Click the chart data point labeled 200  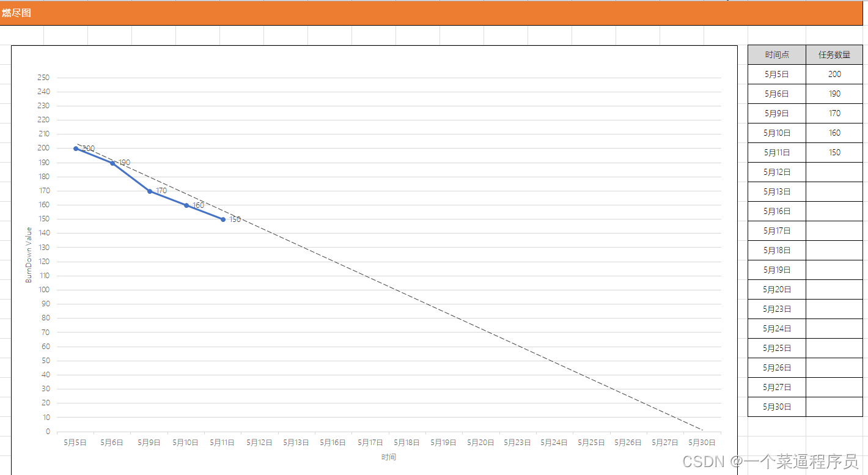click(76, 149)
